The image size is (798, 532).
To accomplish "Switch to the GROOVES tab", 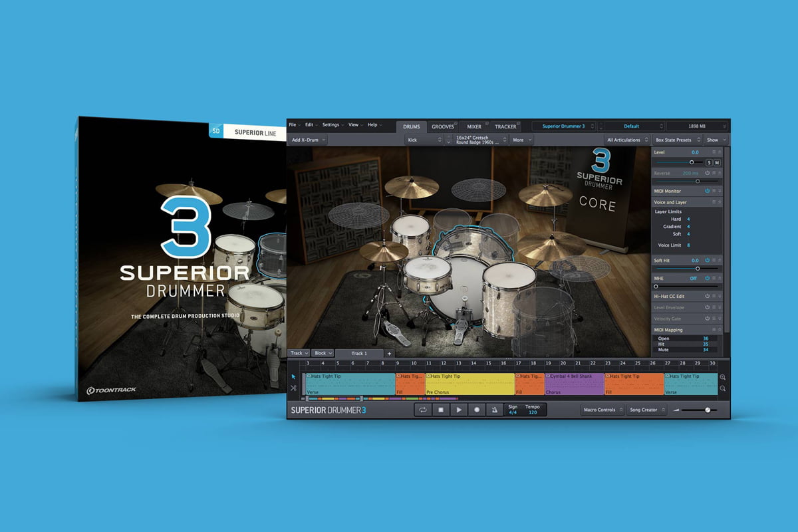I will [x=443, y=126].
